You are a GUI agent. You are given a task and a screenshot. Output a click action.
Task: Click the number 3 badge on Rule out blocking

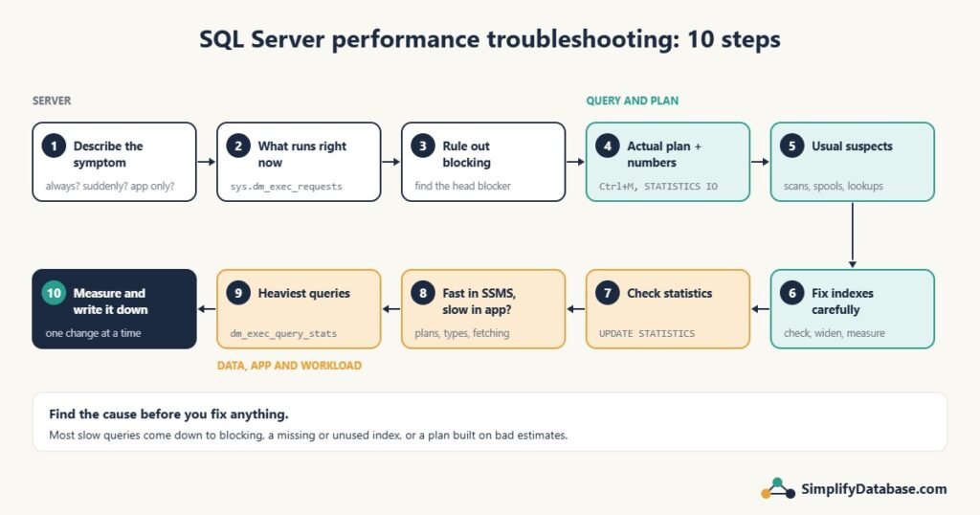422,146
